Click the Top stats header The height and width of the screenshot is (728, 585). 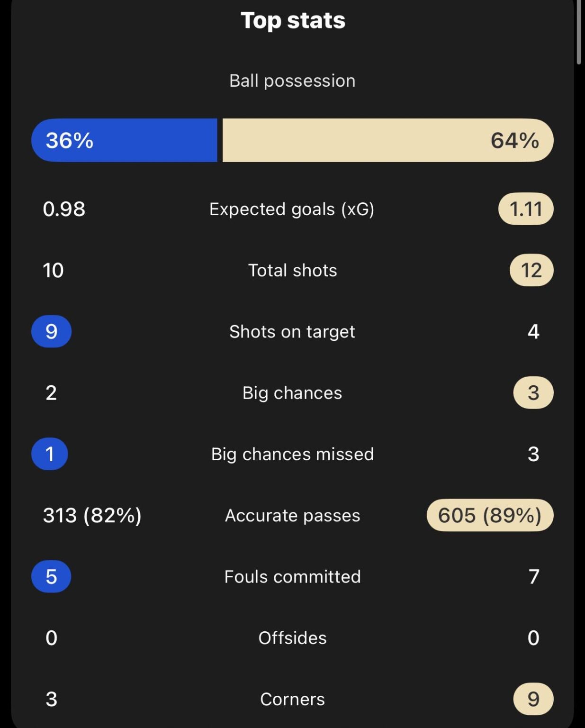pos(292,20)
